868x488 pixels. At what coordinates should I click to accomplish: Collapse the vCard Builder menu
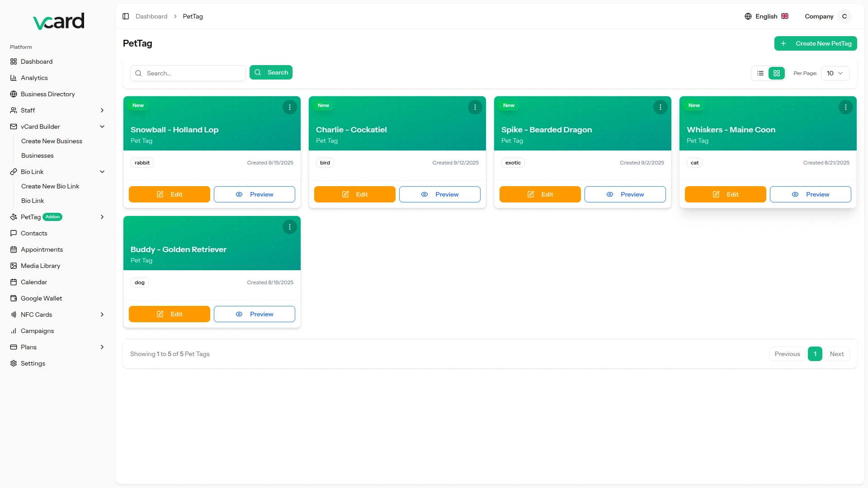pos(102,127)
